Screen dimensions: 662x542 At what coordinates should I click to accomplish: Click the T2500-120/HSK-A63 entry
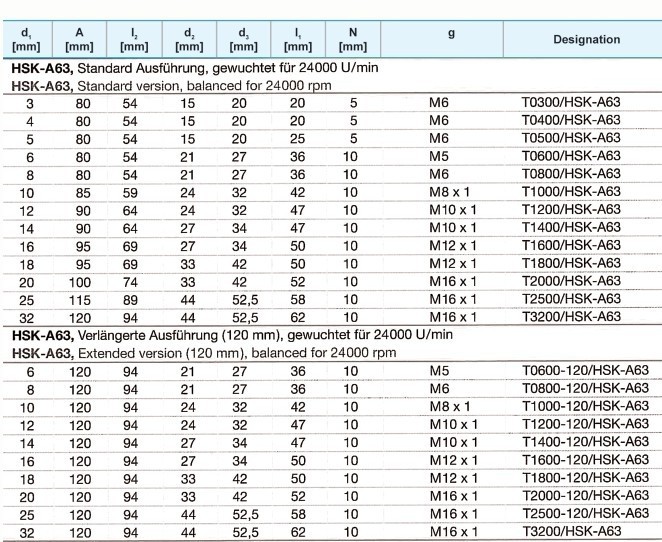pos(585,514)
